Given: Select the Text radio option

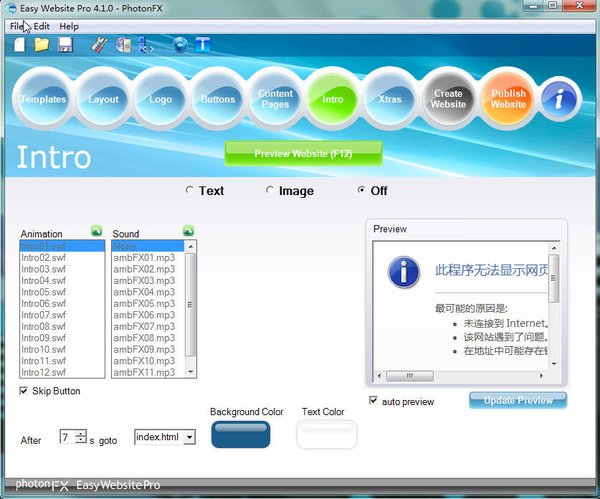Looking at the screenshot, I should point(189,190).
